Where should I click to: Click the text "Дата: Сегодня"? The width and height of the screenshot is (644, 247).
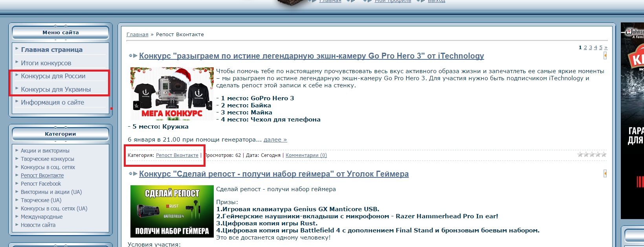(x=263, y=155)
